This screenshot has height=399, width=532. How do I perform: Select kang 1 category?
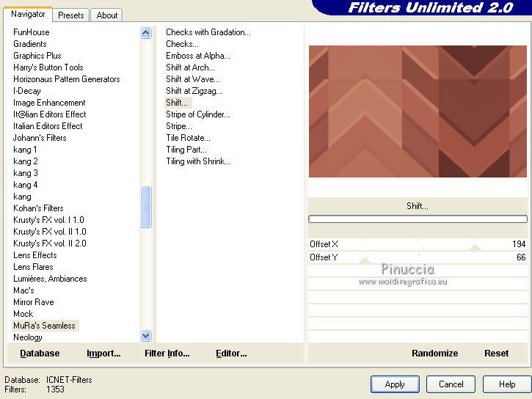pos(25,150)
